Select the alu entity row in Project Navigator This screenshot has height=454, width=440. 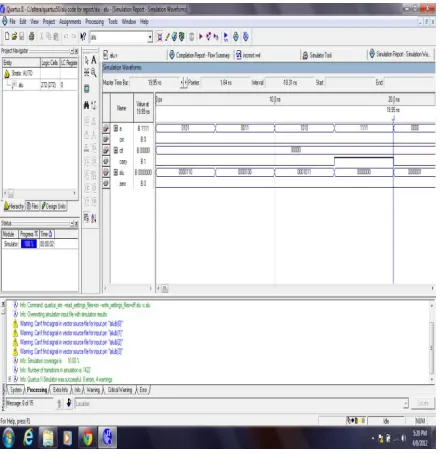(x=40, y=85)
